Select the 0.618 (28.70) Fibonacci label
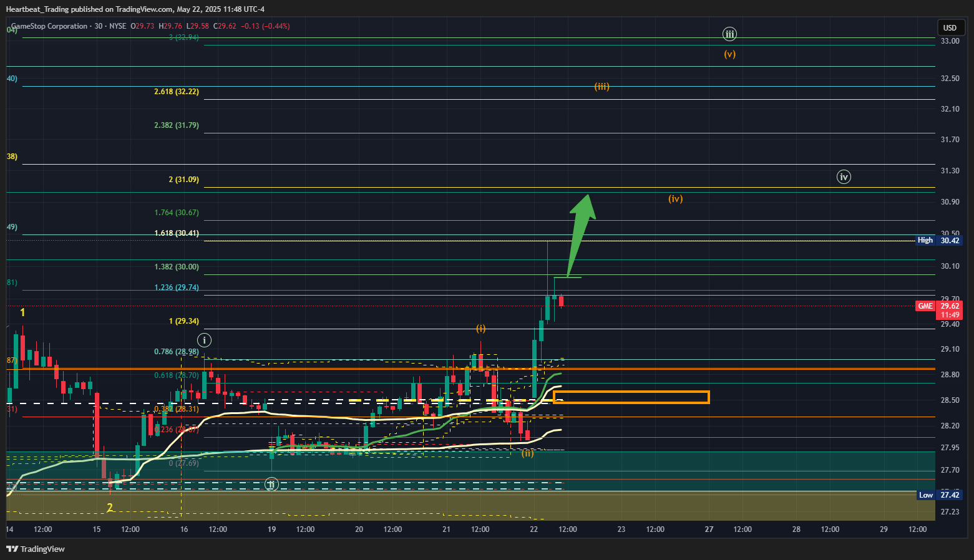This screenshot has height=560, width=974. click(177, 375)
